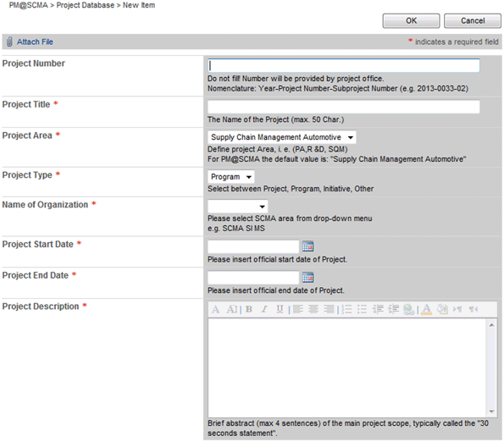
Task: Open Name of Organization dropdown
Action: click(x=238, y=207)
